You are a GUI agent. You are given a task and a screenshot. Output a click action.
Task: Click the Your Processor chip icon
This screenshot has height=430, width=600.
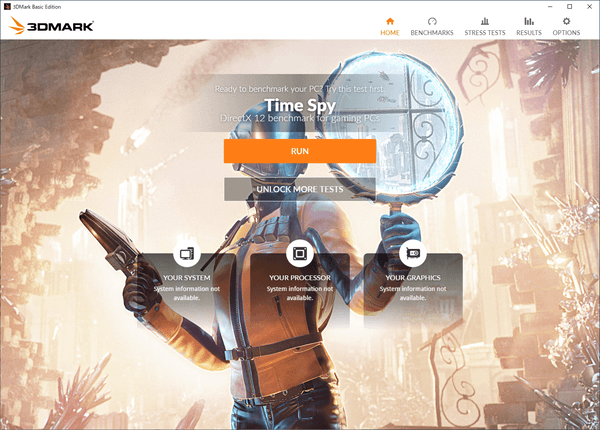pos(300,253)
